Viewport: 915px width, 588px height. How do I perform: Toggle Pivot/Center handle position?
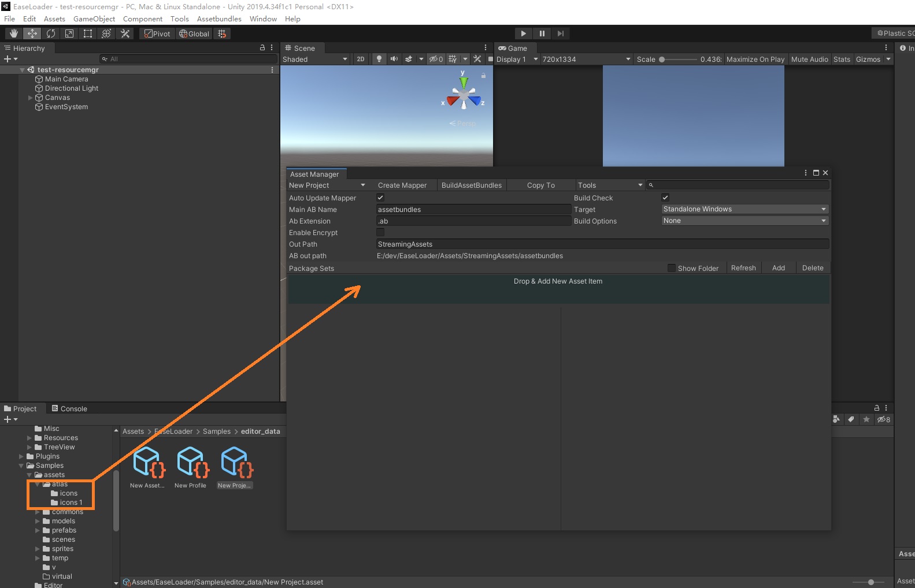coord(157,34)
